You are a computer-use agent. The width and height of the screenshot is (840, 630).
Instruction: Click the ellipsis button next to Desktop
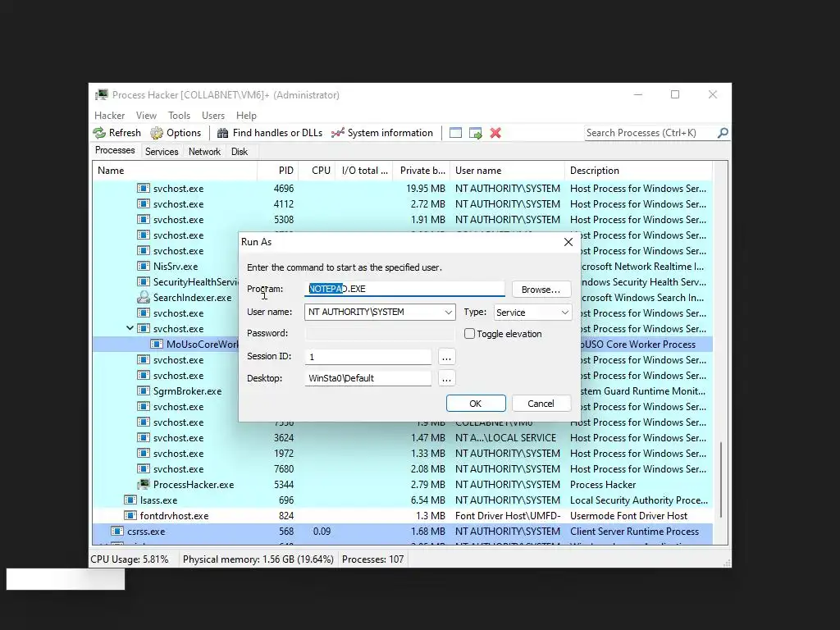(x=446, y=378)
